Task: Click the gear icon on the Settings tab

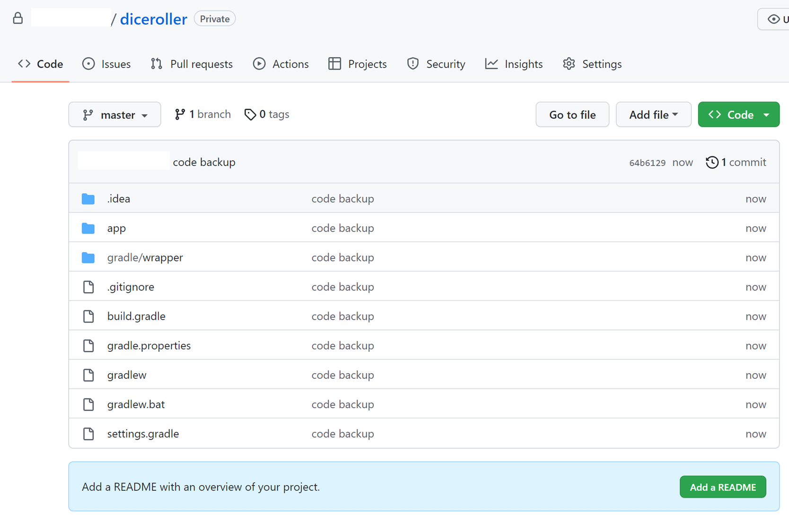Action: point(569,63)
